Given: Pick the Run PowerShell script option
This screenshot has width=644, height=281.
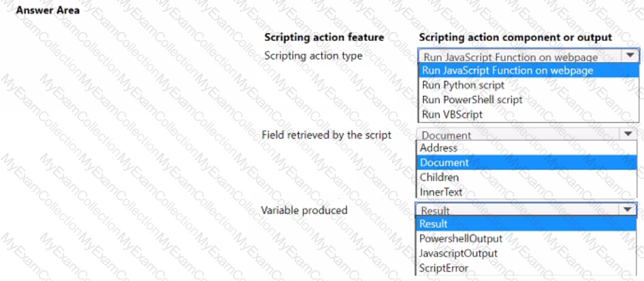Looking at the screenshot, I should (472, 99).
